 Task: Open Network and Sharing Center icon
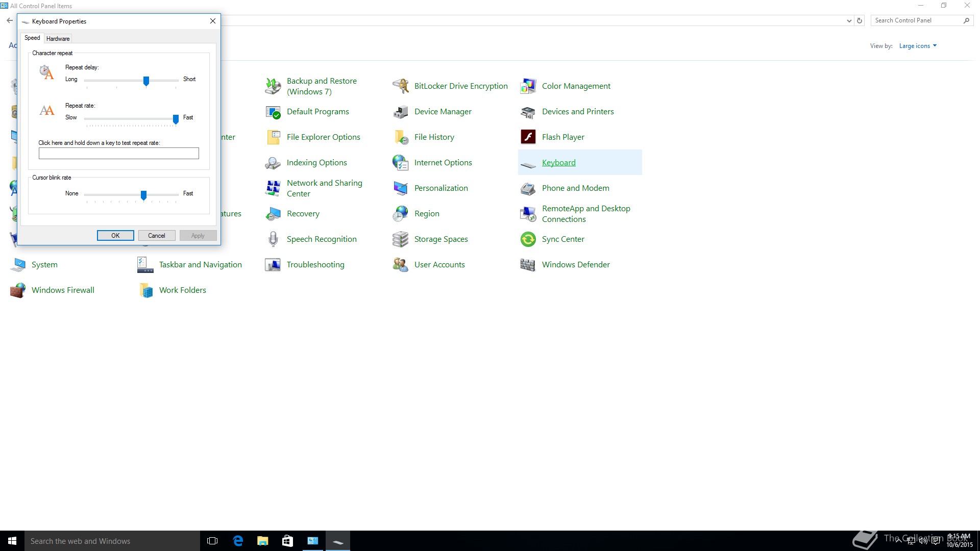tap(273, 188)
